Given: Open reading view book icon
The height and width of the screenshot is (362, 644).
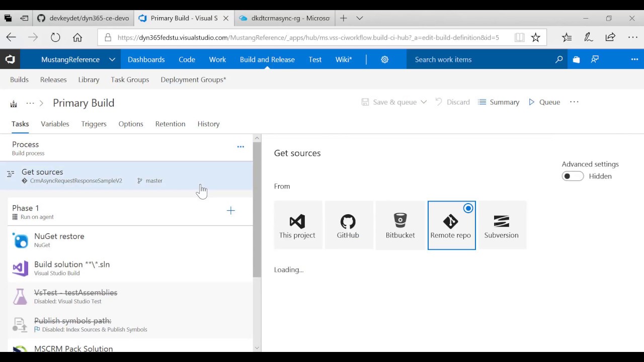Looking at the screenshot, I should point(519,37).
